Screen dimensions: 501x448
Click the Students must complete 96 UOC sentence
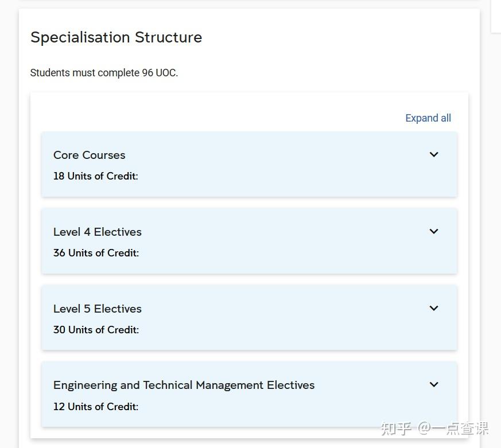(x=104, y=73)
